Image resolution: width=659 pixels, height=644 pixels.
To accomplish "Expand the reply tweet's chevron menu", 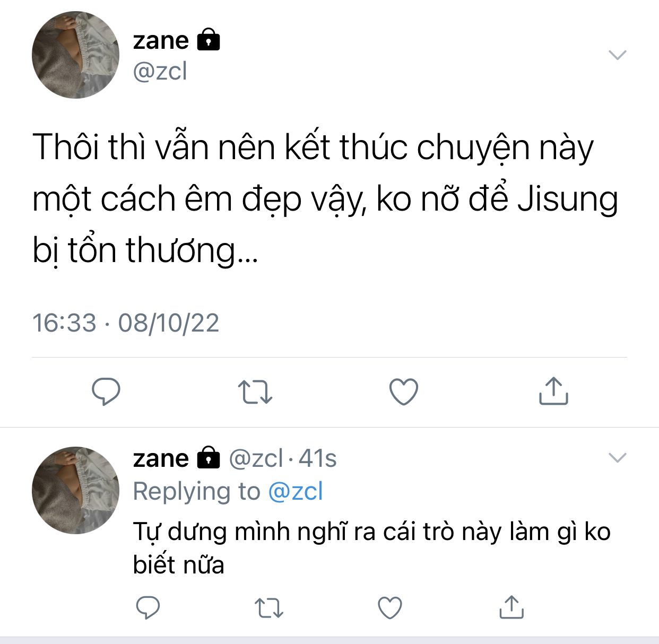I will click(617, 457).
